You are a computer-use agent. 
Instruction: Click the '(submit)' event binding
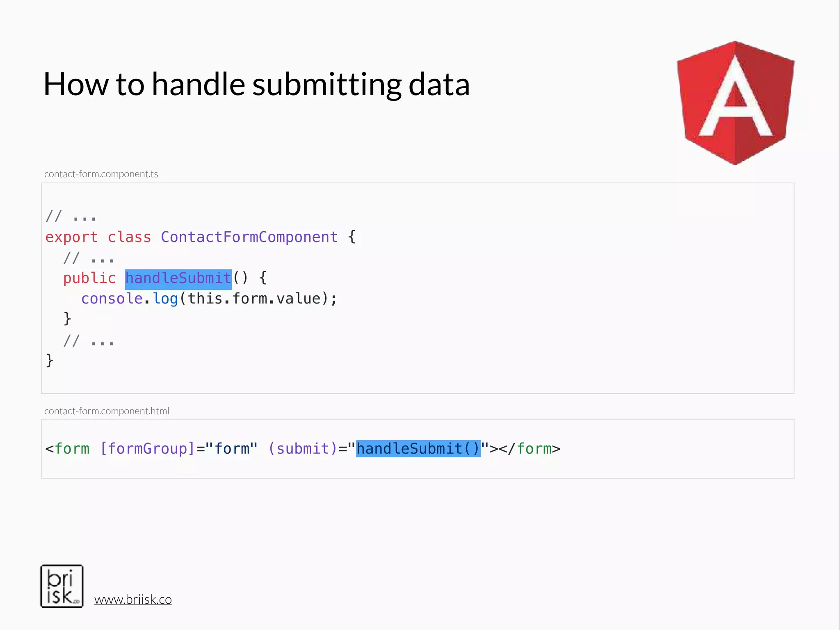coord(303,449)
